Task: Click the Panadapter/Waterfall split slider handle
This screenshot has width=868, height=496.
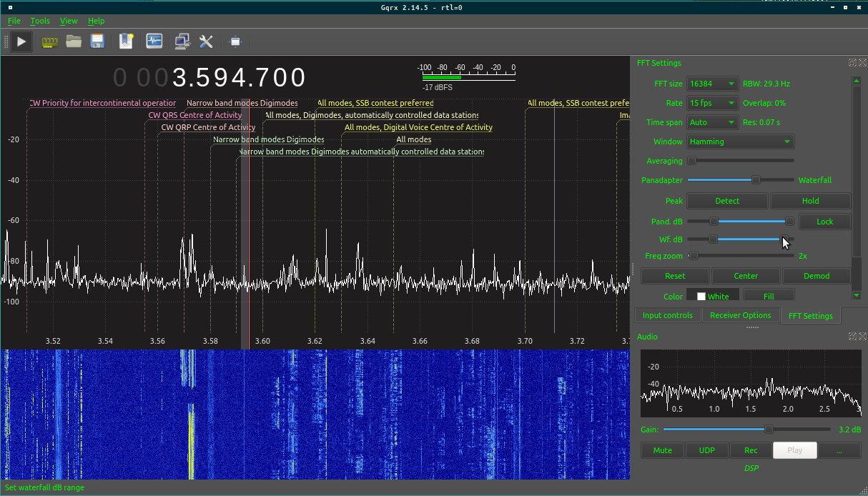Action: (756, 180)
